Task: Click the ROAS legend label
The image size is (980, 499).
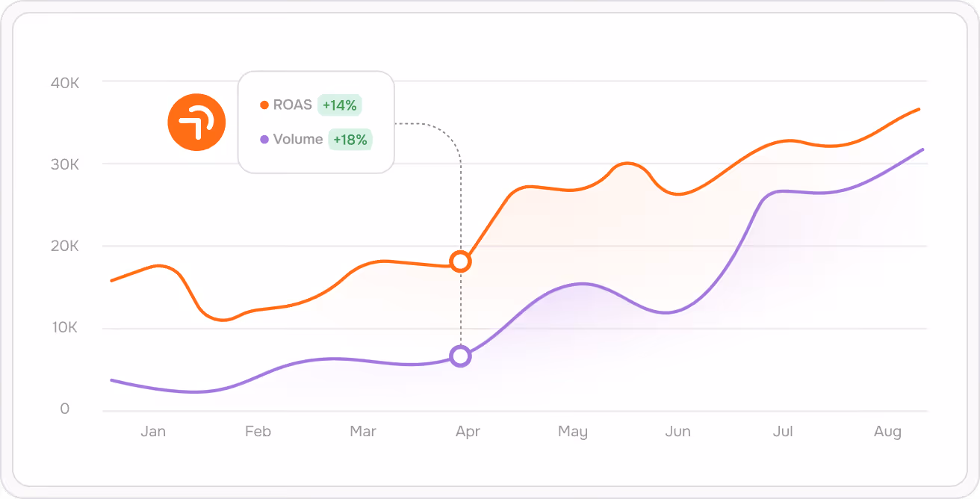Action: pyautogui.click(x=293, y=105)
